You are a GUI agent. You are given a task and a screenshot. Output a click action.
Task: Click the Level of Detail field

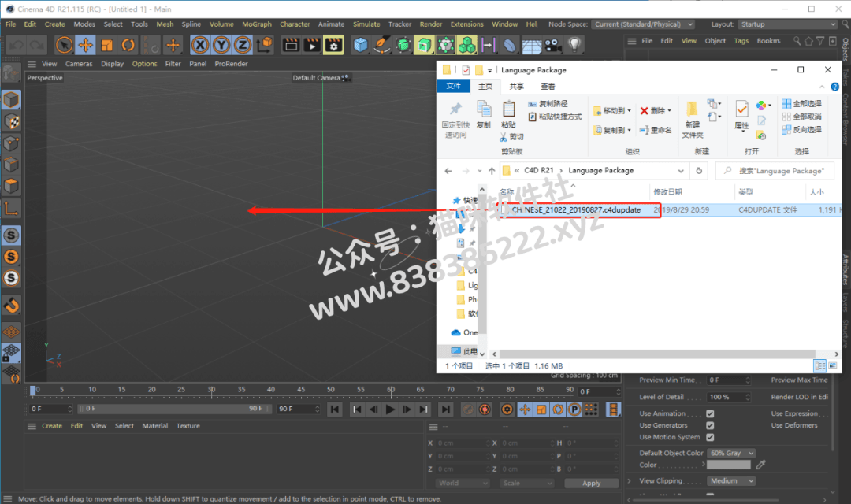[x=729, y=397]
